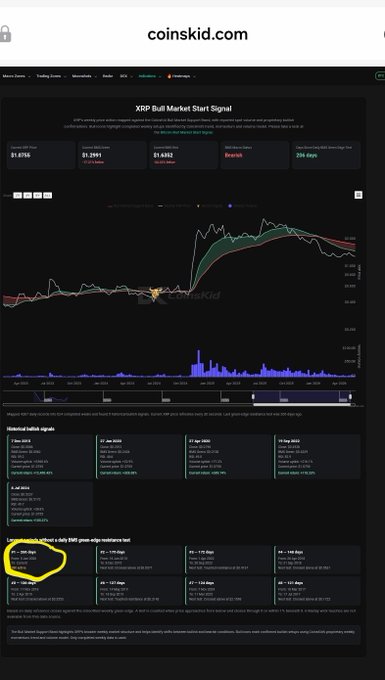The height and width of the screenshot is (680, 385).
Task: Click the right handle of range navigator
Action: pos(350,396)
